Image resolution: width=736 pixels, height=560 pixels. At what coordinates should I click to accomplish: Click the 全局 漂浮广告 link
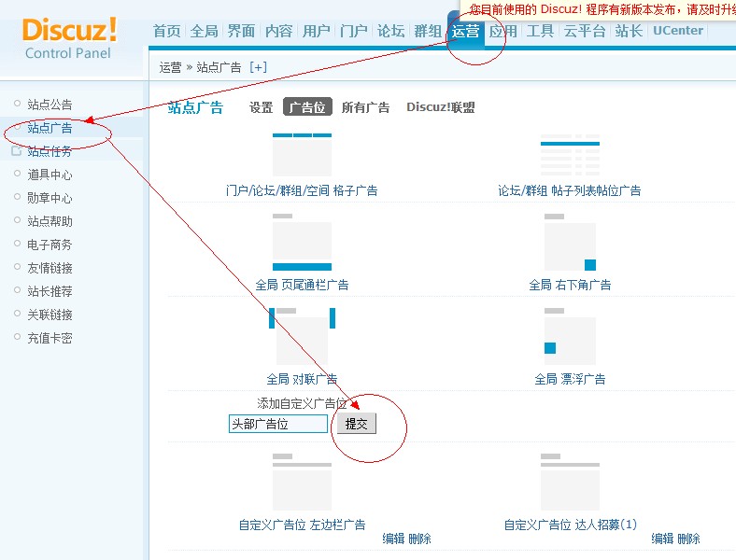[x=570, y=379]
